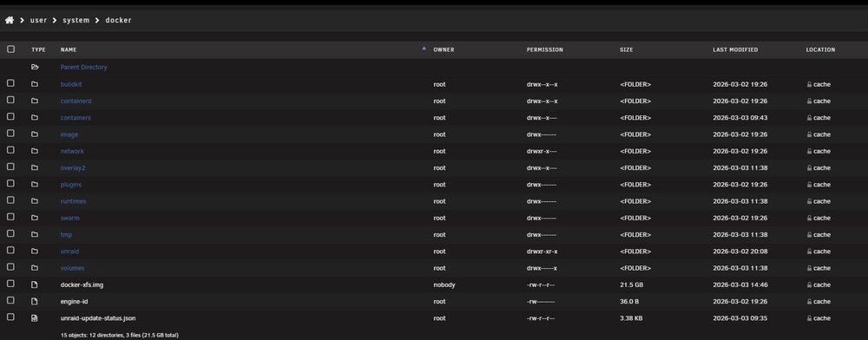Click the lock icon in buildkit's location
Viewport: 868px width, 340px height.
(809, 85)
